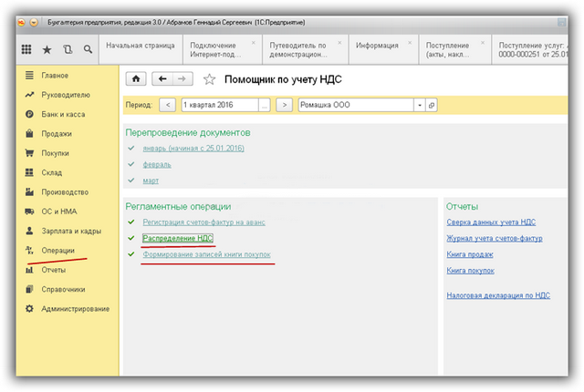Switch to Поступление (акты, накл... tab
The height and width of the screenshot is (392, 584).
454,49
